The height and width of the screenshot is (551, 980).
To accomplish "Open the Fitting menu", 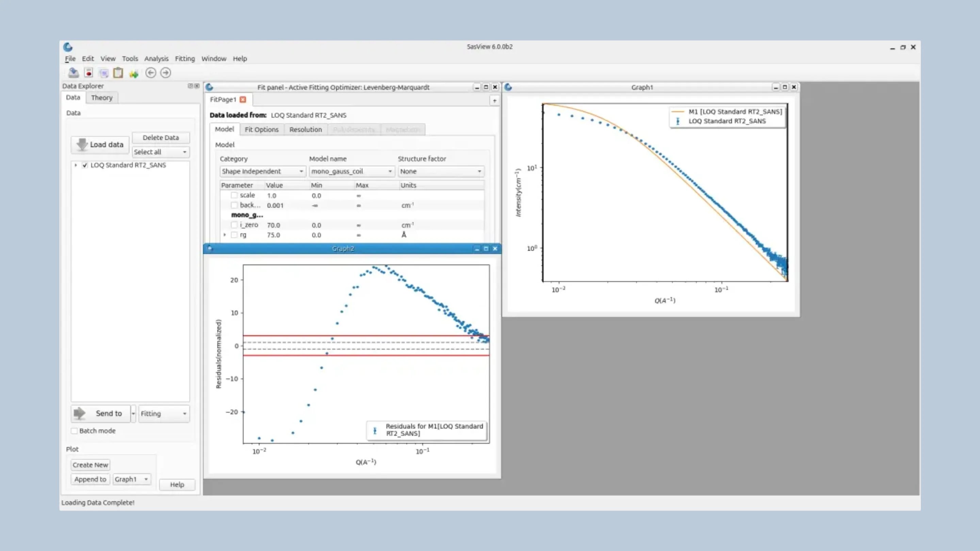I will coord(184,59).
